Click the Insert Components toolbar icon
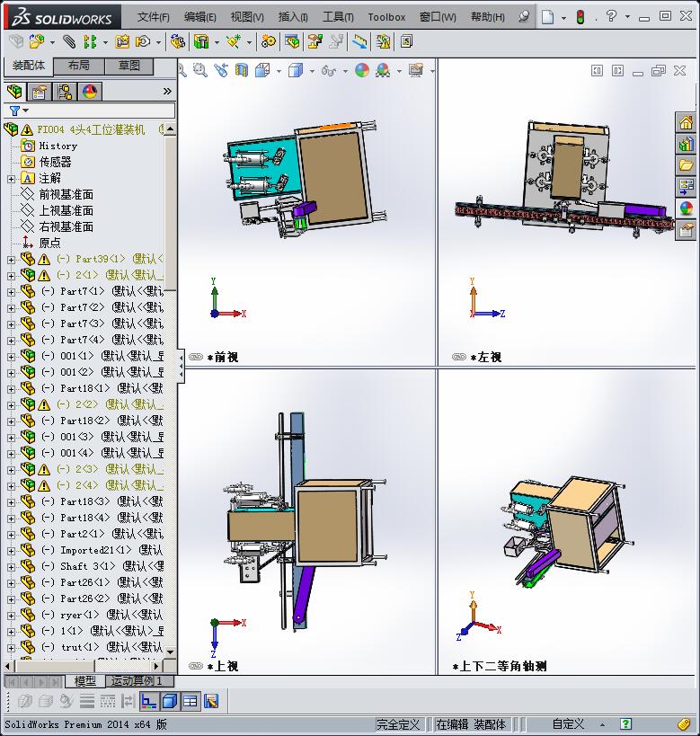The width and height of the screenshot is (700, 736). pyautogui.click(x=37, y=41)
